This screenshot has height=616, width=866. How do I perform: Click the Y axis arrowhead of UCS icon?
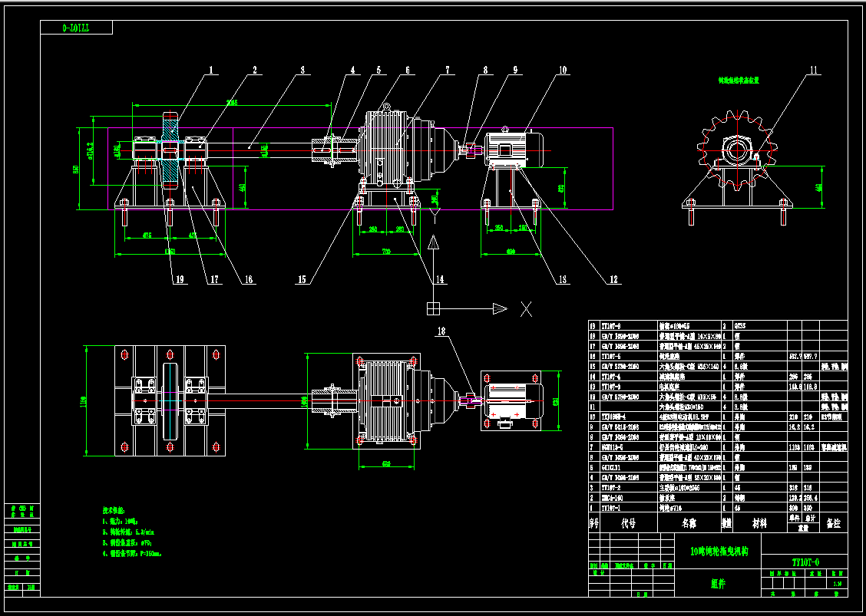point(434,243)
